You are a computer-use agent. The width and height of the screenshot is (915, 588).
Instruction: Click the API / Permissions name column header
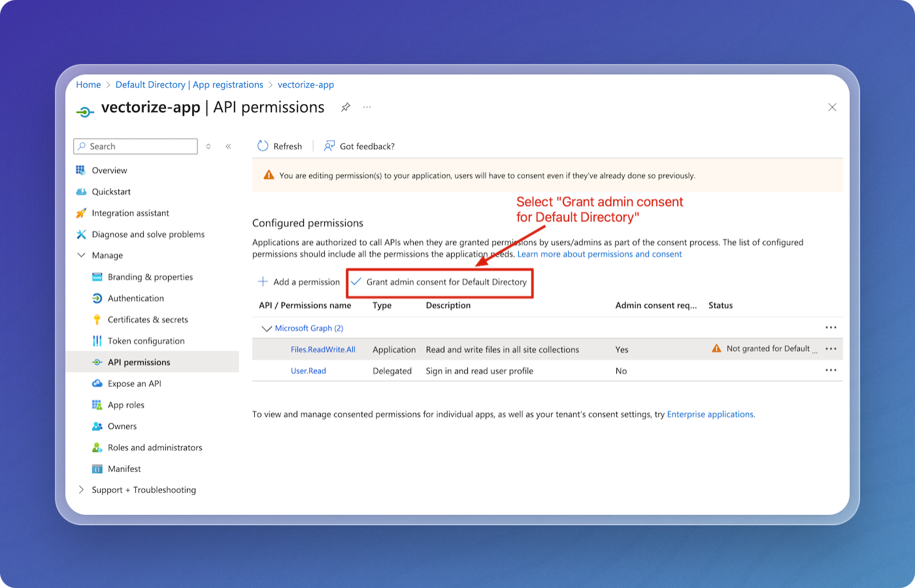(x=305, y=305)
